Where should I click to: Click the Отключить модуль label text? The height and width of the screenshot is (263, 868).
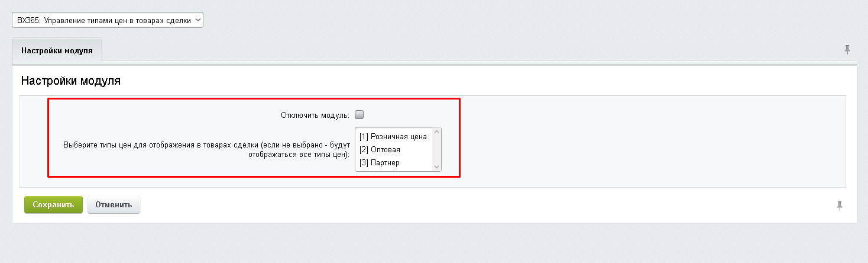click(315, 115)
